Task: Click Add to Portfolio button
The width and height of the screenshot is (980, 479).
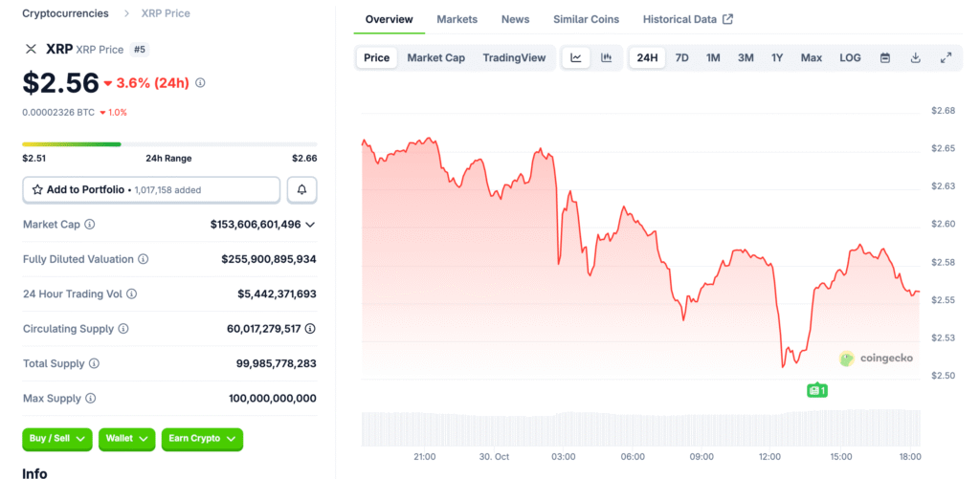Action: [x=151, y=189]
